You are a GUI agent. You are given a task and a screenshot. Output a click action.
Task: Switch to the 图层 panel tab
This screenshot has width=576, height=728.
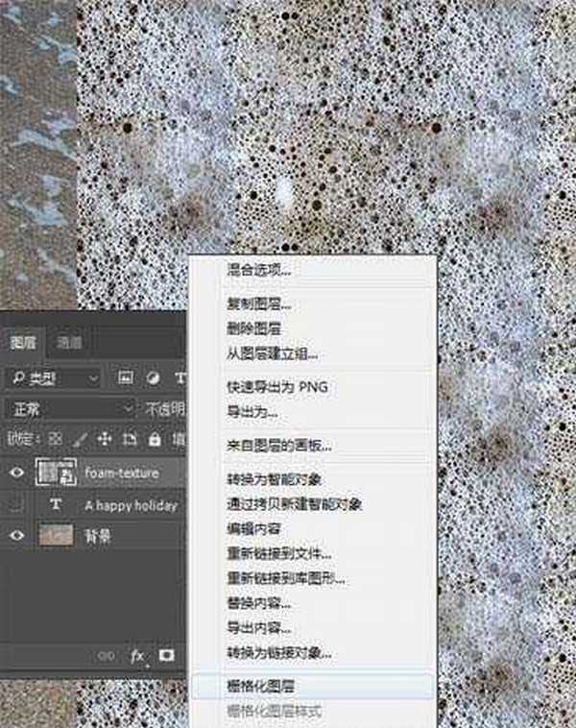point(23,343)
